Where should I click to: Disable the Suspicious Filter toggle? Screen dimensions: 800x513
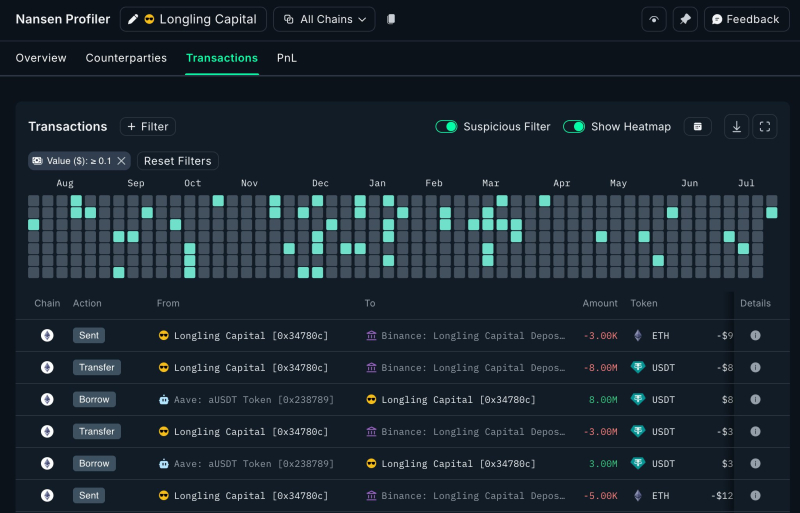coord(446,127)
